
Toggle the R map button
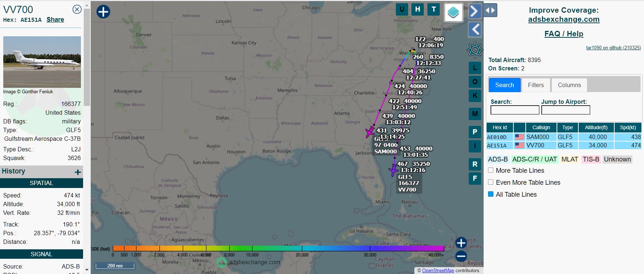tap(475, 164)
